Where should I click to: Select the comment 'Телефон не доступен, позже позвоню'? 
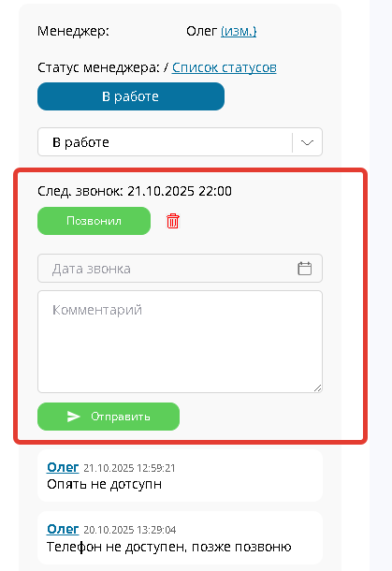pyautogui.click(x=169, y=547)
